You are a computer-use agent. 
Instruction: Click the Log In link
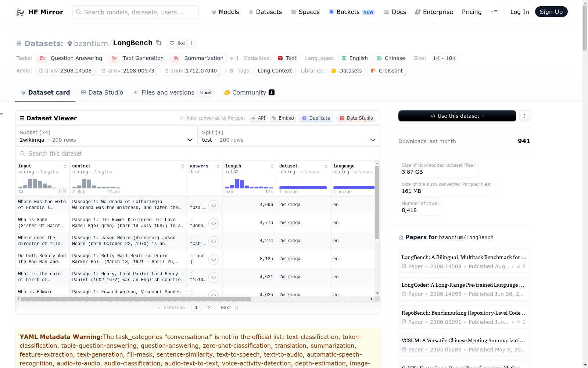point(520,12)
